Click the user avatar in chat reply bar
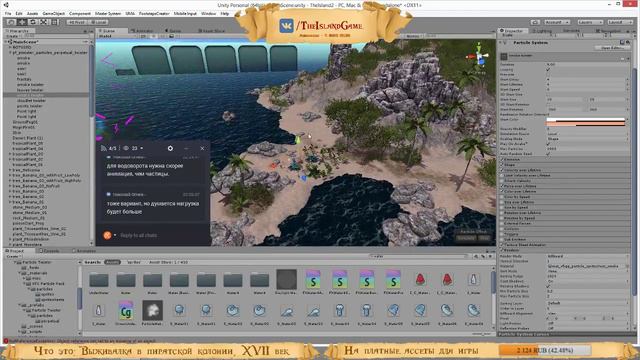The image size is (640, 360). [107, 235]
